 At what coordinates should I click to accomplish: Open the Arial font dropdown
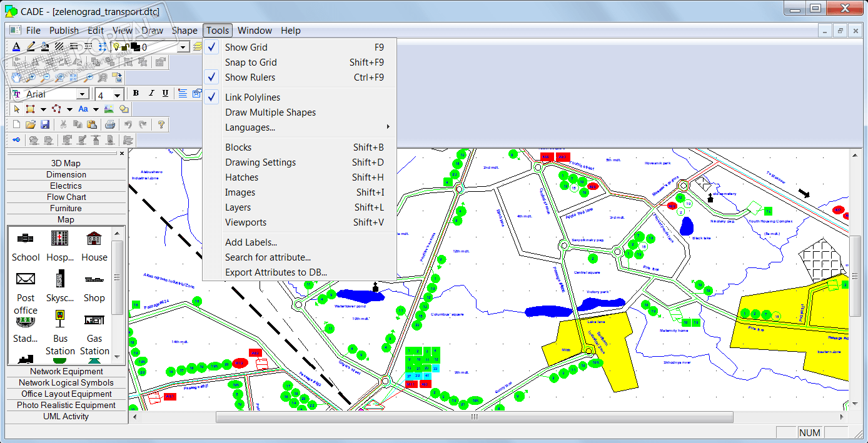pyautogui.click(x=82, y=94)
